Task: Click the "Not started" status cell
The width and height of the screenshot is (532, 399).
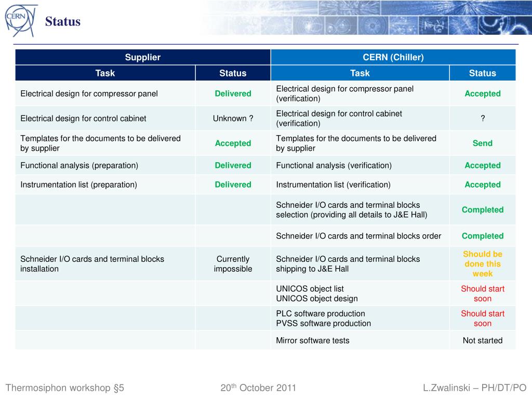Action: [483, 340]
